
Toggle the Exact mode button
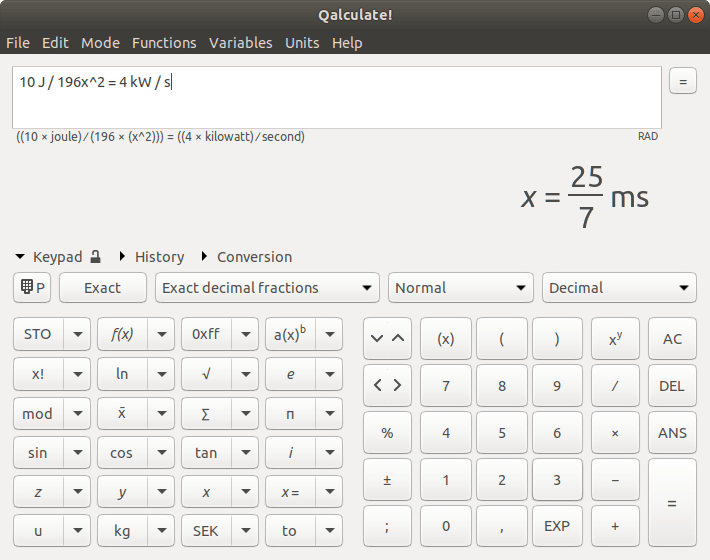(x=103, y=287)
